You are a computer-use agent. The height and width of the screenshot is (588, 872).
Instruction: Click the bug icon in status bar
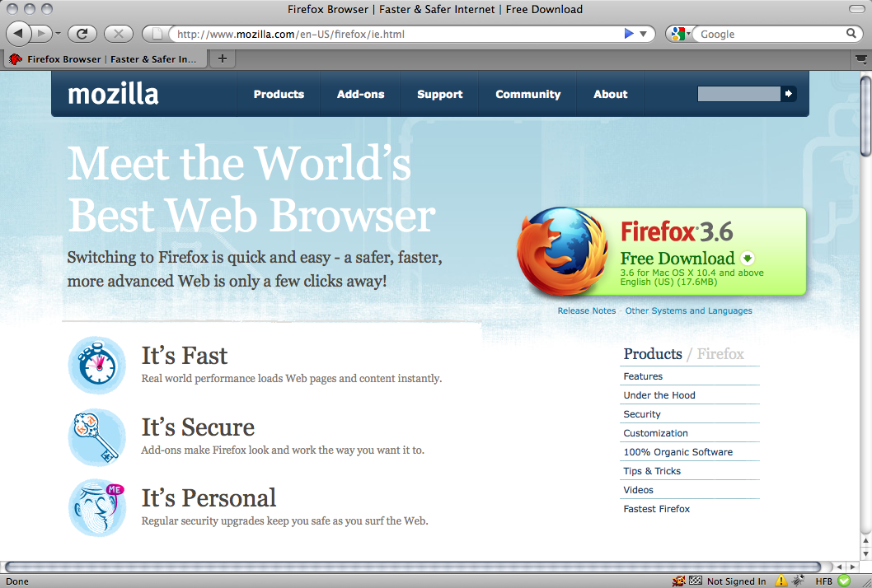(x=798, y=581)
